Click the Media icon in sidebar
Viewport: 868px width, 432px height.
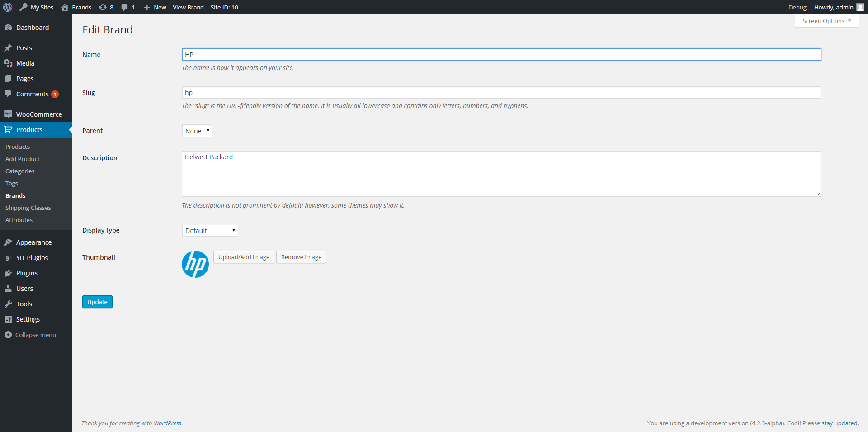(8, 63)
